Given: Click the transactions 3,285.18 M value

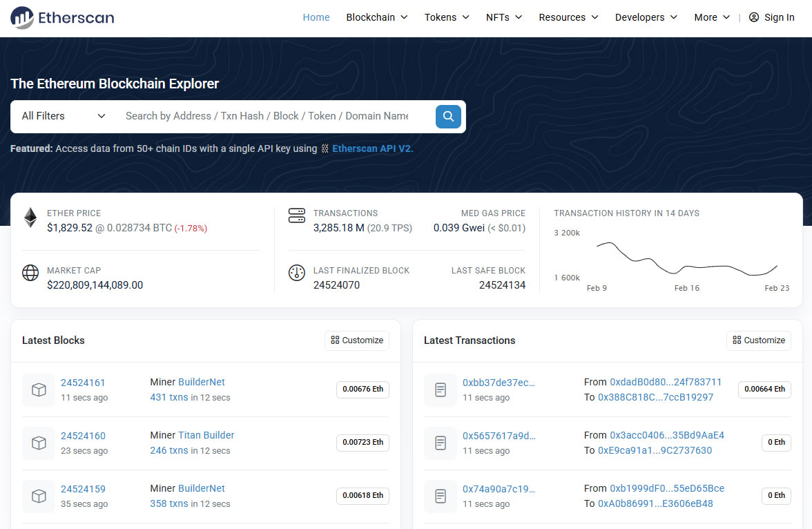Looking at the screenshot, I should 338,228.
